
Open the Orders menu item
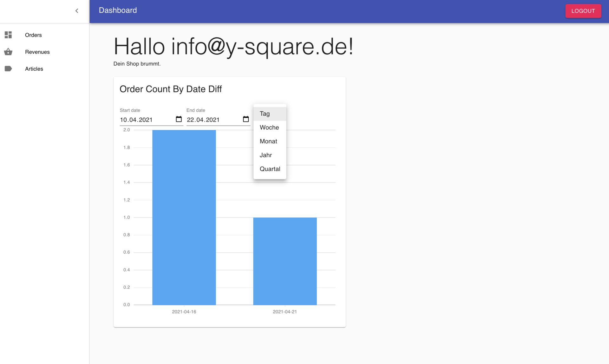point(33,35)
